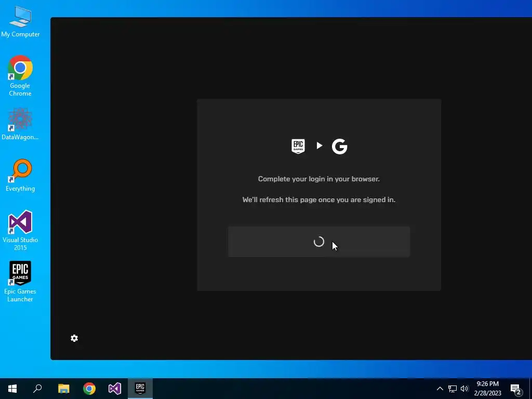
Task: Click the loading spinner button
Action: [x=319, y=242]
